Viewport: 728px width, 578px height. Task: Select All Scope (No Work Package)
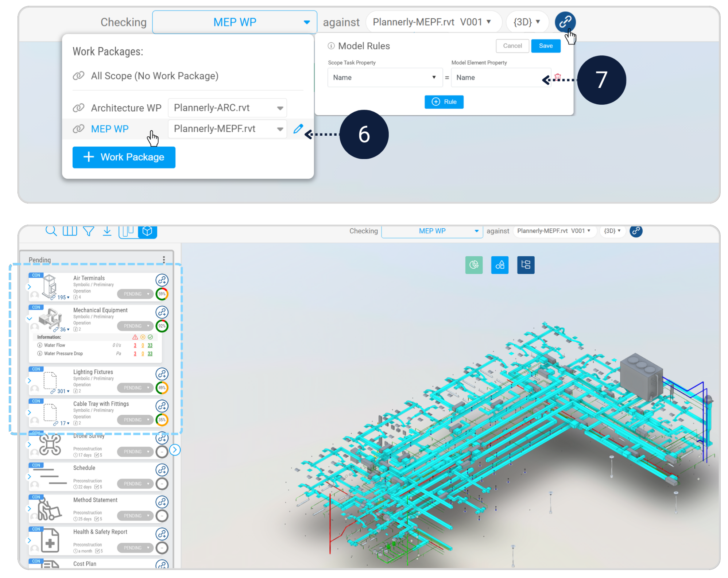click(x=154, y=76)
